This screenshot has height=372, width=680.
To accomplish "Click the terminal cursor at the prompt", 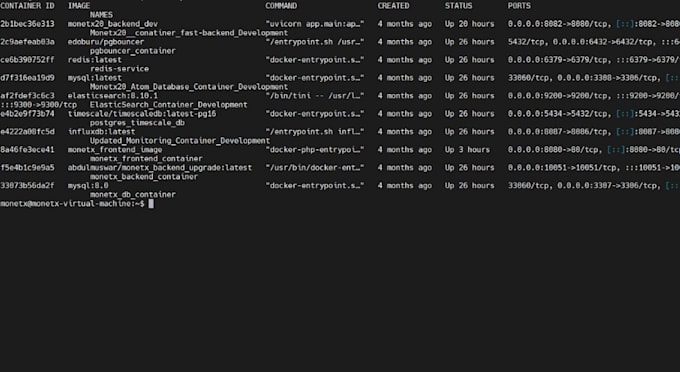I will coord(151,203).
